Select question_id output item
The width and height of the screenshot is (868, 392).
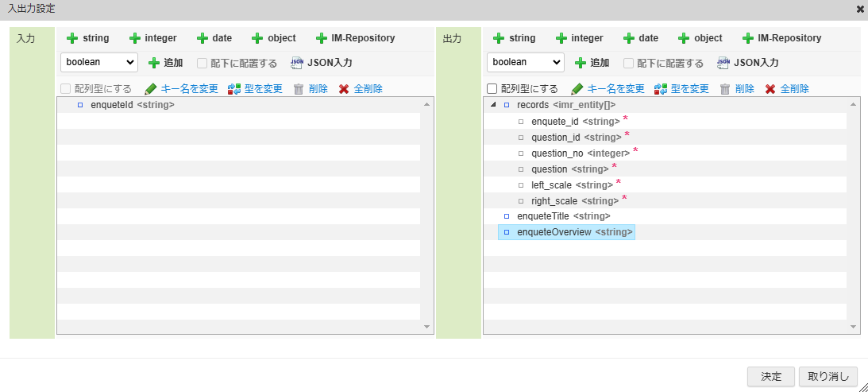pos(577,137)
